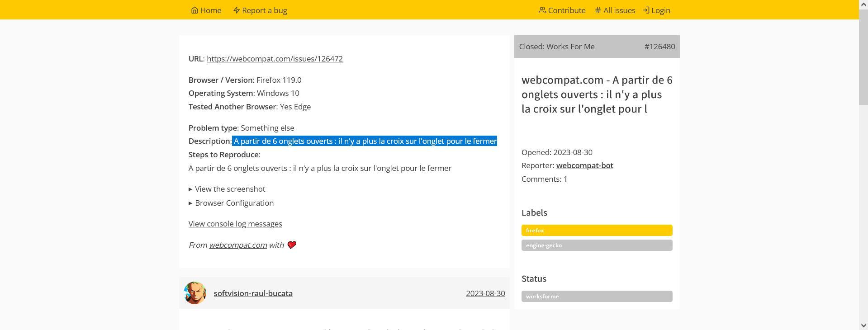Click the Labels heading
The width and height of the screenshot is (868, 330).
tap(534, 212)
